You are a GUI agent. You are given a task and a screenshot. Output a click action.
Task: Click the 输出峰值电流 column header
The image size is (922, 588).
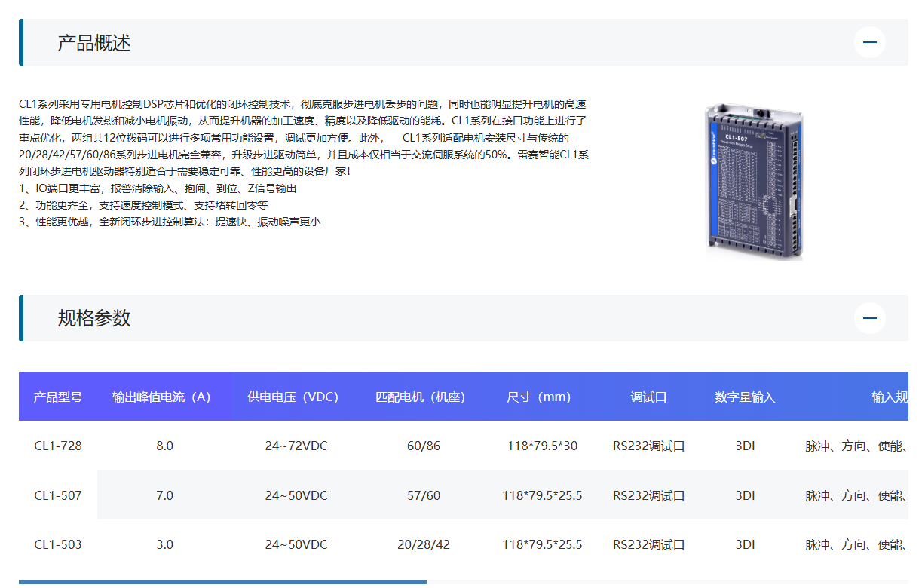(x=160, y=397)
